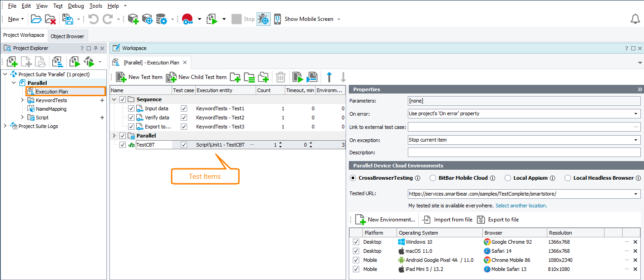Click the Record test red icon
Viewport: 644px width, 280px height.
tap(188, 19)
